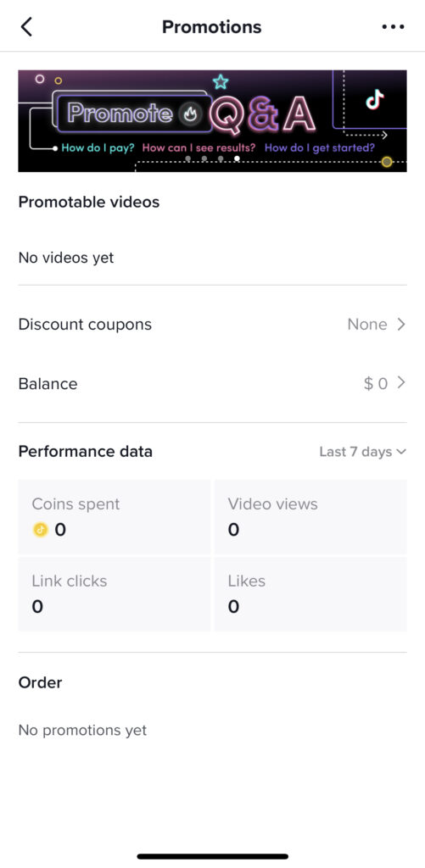The width and height of the screenshot is (425, 868).
Task: Open Balance chevron arrow
Action: (x=401, y=382)
